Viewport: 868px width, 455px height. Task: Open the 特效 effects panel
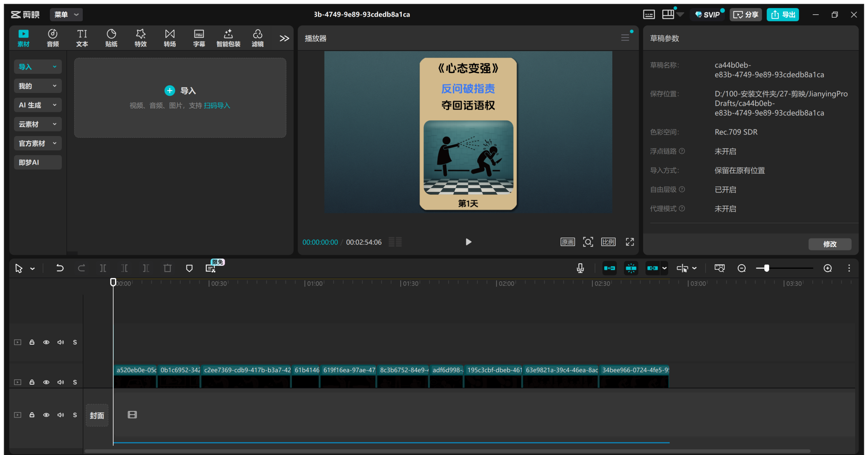click(x=140, y=38)
